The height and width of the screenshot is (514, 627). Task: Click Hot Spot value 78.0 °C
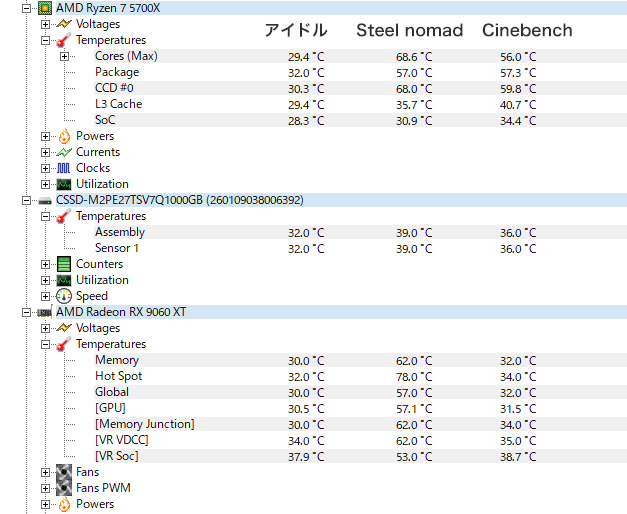[x=414, y=377]
